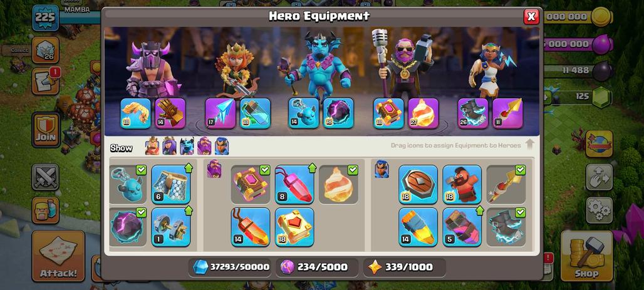Select the level 1 Noble Iron dumbbell equipment

[171, 227]
